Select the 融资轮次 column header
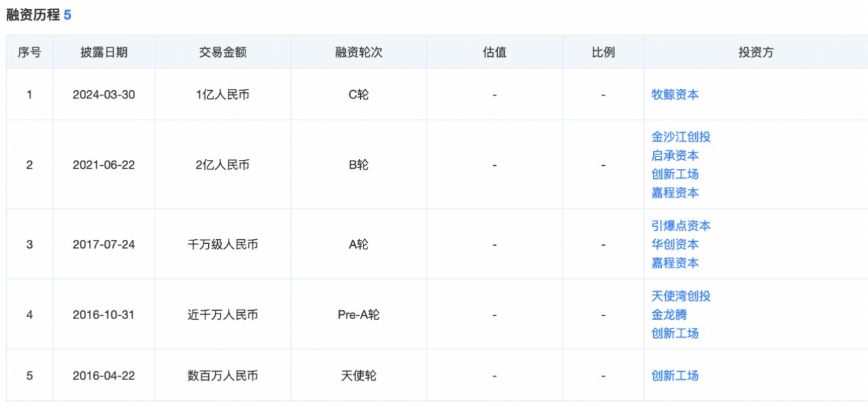This screenshot has width=868, height=403. point(359,52)
